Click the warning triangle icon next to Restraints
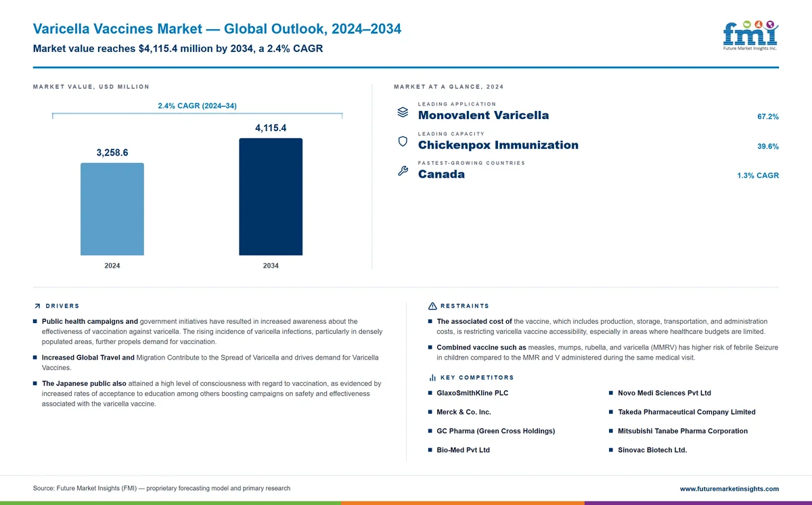Image resolution: width=812 pixels, height=505 pixels. tap(432, 306)
